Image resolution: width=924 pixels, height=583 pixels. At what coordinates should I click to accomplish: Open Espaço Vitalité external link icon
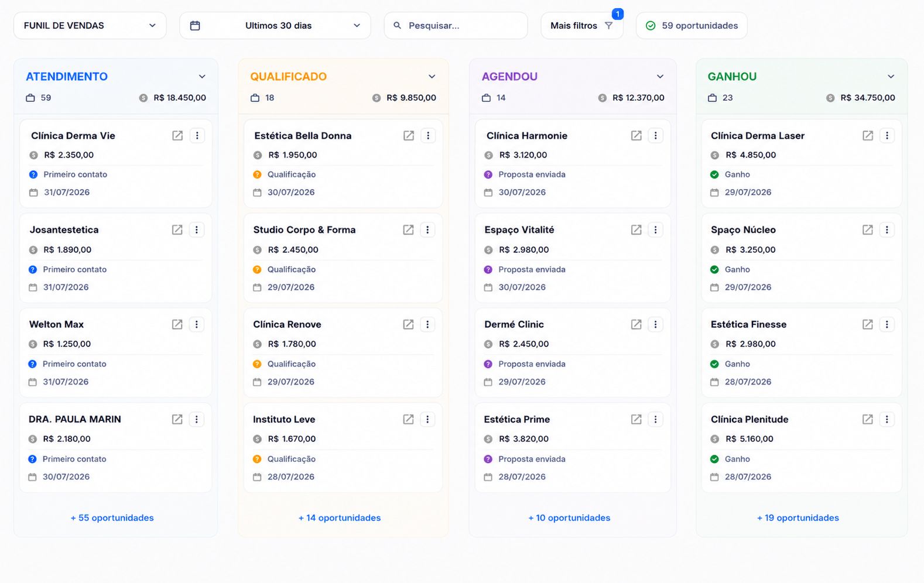[636, 230]
